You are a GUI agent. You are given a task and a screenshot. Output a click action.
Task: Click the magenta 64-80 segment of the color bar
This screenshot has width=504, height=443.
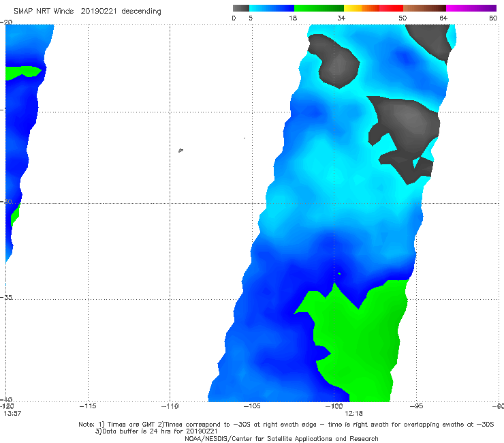tap(471, 8)
